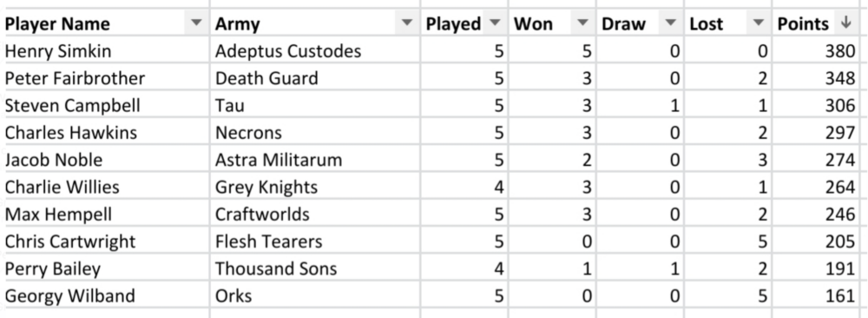Open the Lost column filter dropdown

[759, 23]
